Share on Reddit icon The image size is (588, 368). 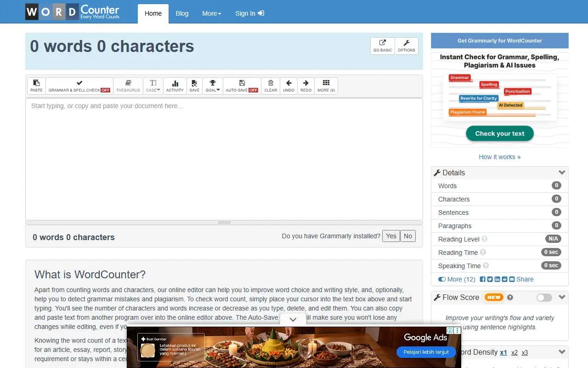(504, 279)
